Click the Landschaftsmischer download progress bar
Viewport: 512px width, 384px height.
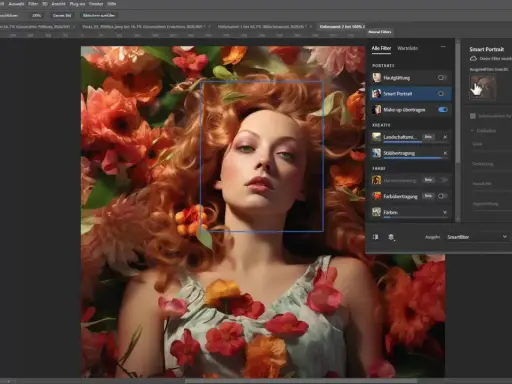[x=415, y=142]
